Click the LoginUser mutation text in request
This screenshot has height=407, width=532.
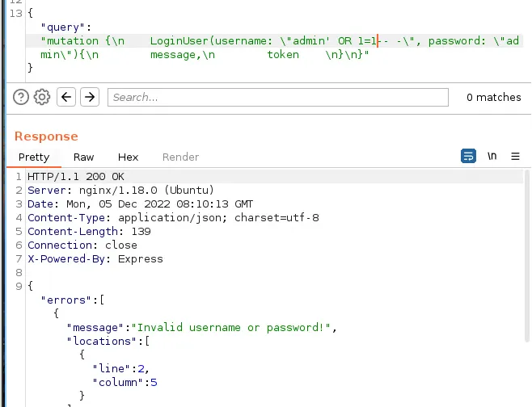pos(179,41)
